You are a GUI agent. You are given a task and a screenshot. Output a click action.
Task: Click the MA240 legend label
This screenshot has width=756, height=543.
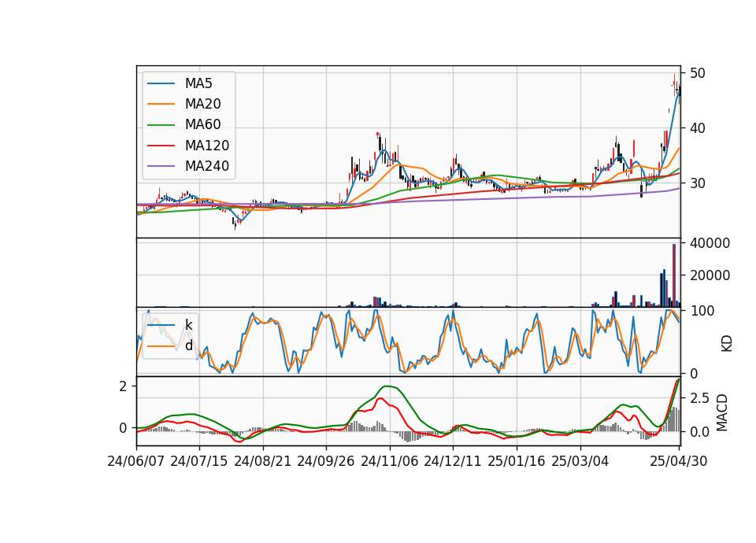pos(207,166)
